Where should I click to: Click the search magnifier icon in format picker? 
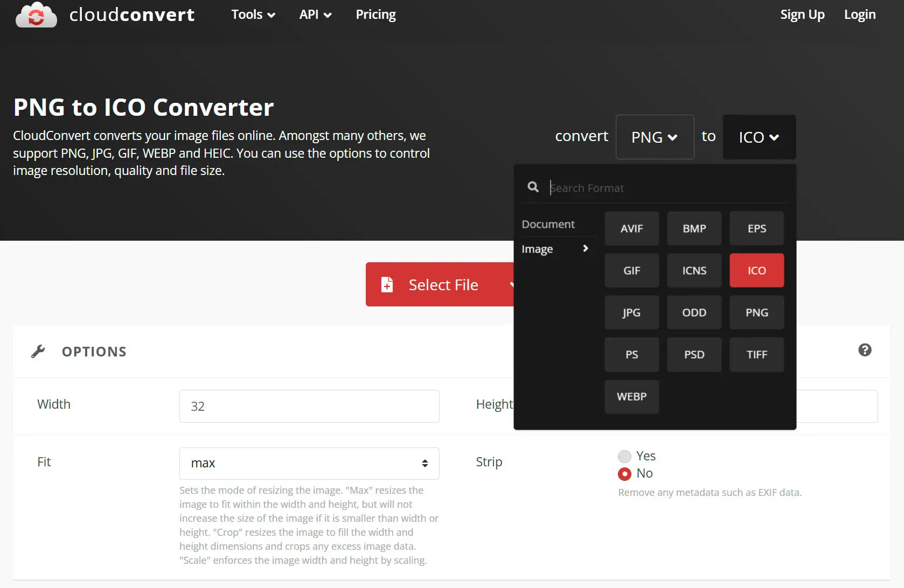point(533,187)
